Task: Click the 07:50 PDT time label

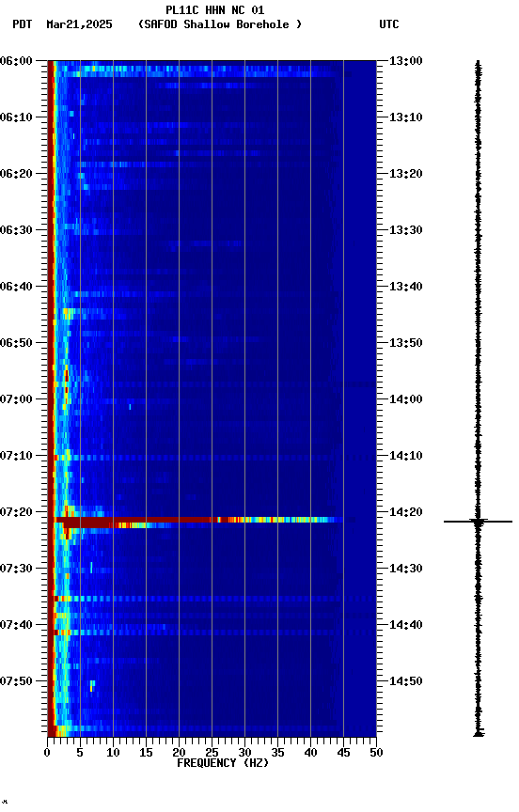Action: pos(16,681)
